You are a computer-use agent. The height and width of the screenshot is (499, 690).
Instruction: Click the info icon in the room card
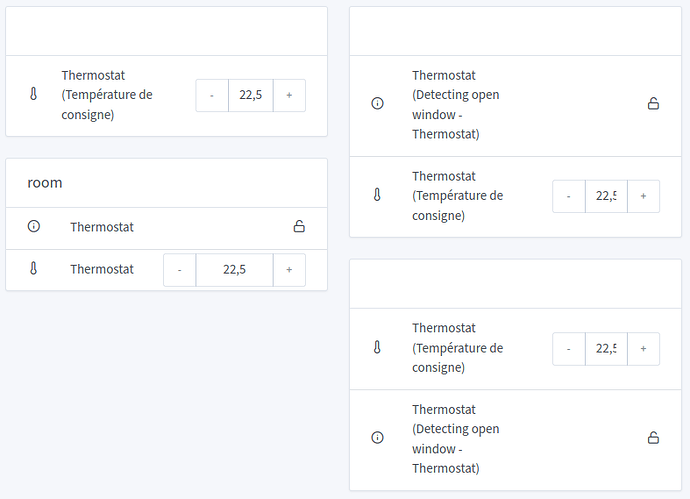(33, 227)
